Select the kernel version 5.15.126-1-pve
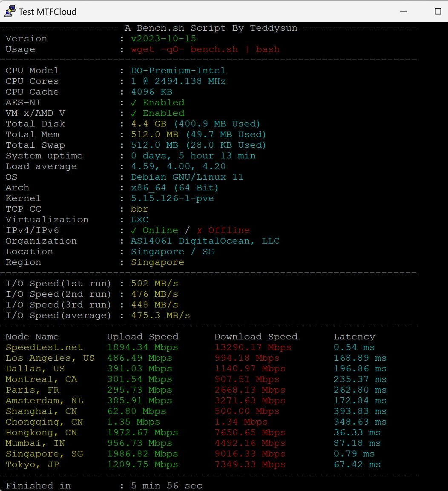448x491 pixels. (x=172, y=198)
